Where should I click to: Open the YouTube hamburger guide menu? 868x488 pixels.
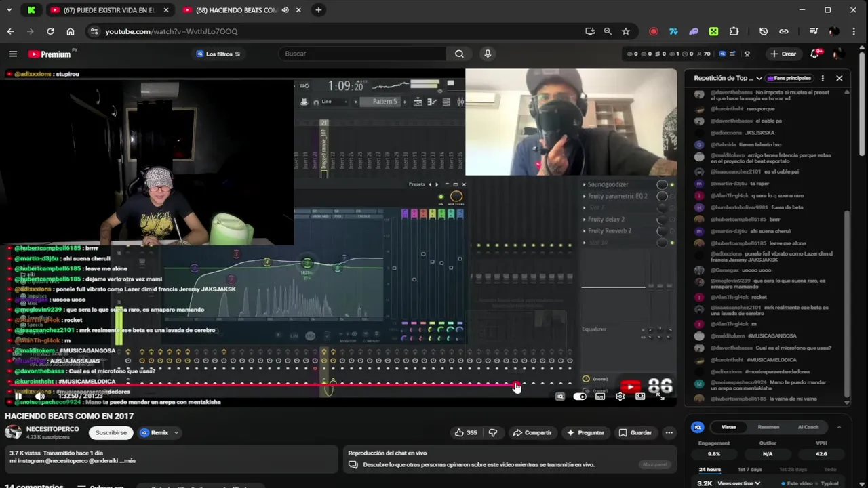click(13, 54)
